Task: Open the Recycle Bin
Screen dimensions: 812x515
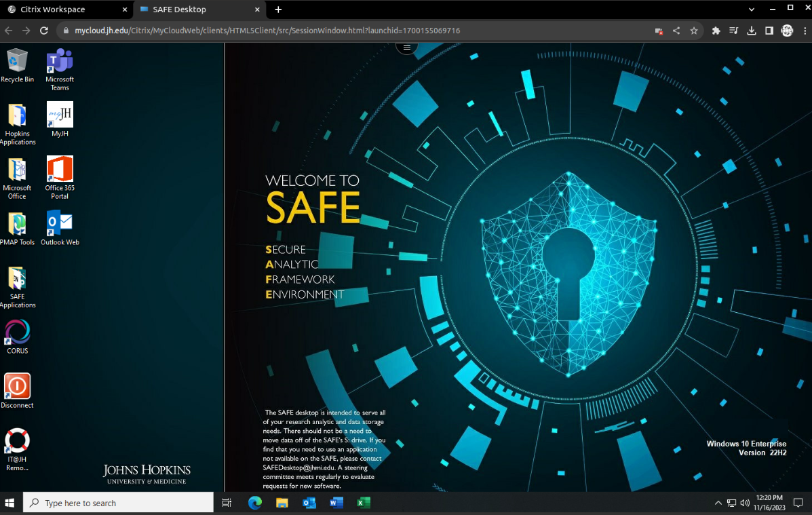Action: [18, 61]
